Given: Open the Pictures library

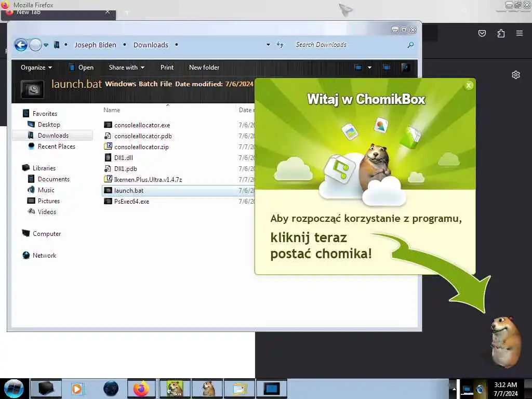Looking at the screenshot, I should 48,201.
